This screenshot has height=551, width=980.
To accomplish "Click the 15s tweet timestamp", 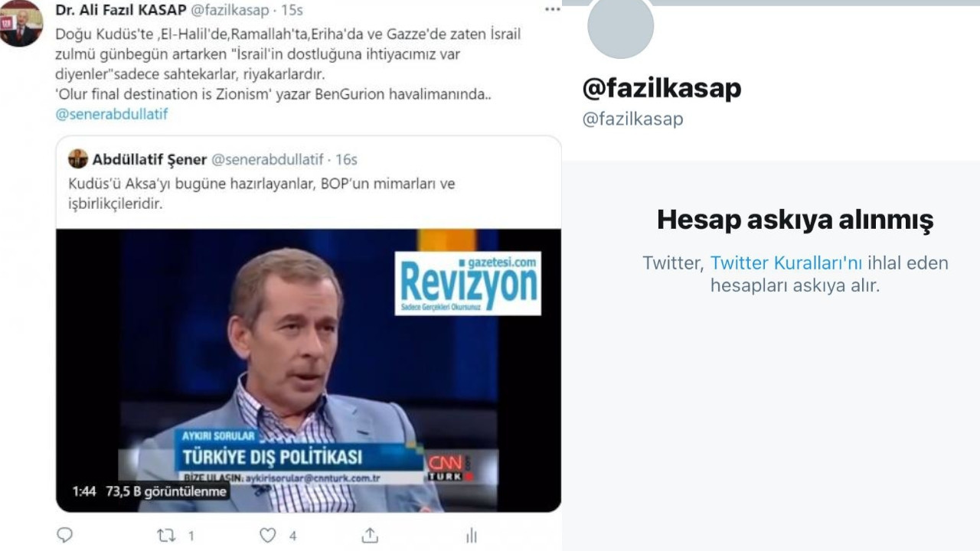I will click(292, 11).
